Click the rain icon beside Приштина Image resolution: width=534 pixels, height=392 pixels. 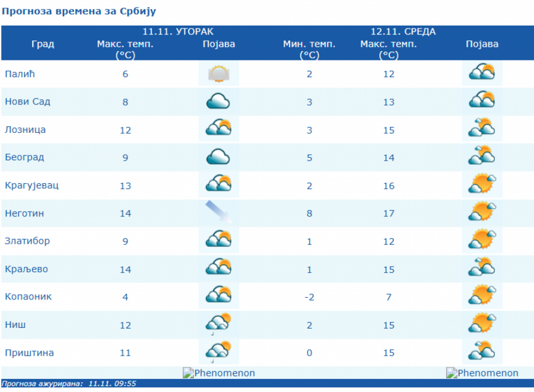click(x=218, y=352)
